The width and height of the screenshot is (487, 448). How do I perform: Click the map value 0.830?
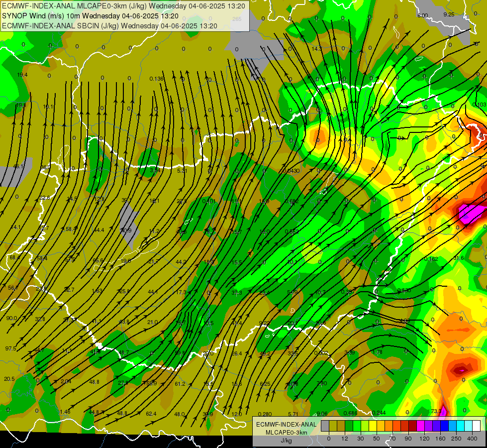tap(404, 290)
